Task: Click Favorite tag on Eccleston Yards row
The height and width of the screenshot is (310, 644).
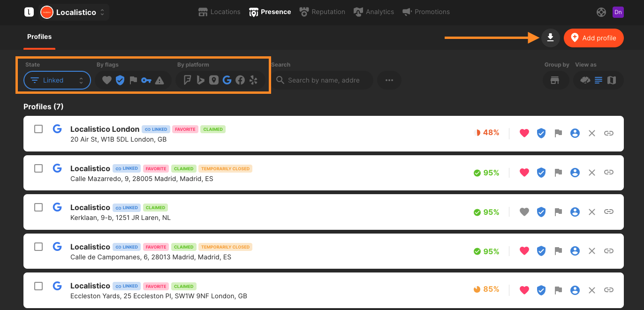Action: pyautogui.click(x=156, y=286)
